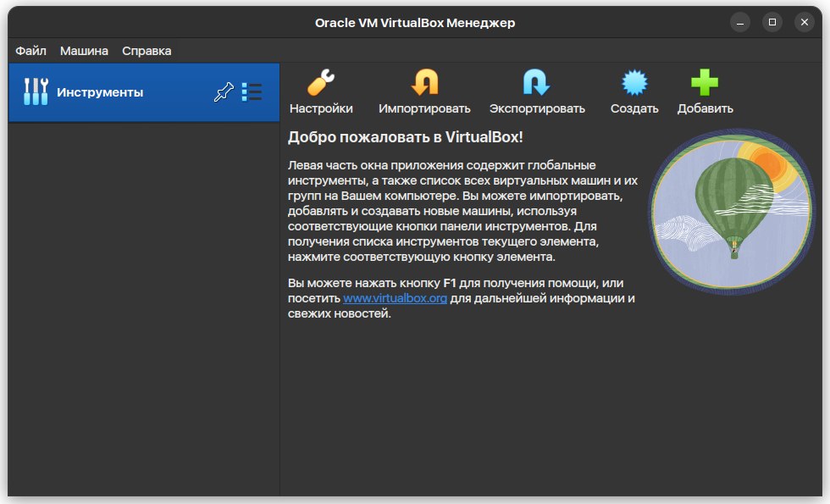The height and width of the screenshot is (504, 830).
Task: Click the 'Добро пожаловать в VirtualBox!' heading
Action: [x=405, y=137]
